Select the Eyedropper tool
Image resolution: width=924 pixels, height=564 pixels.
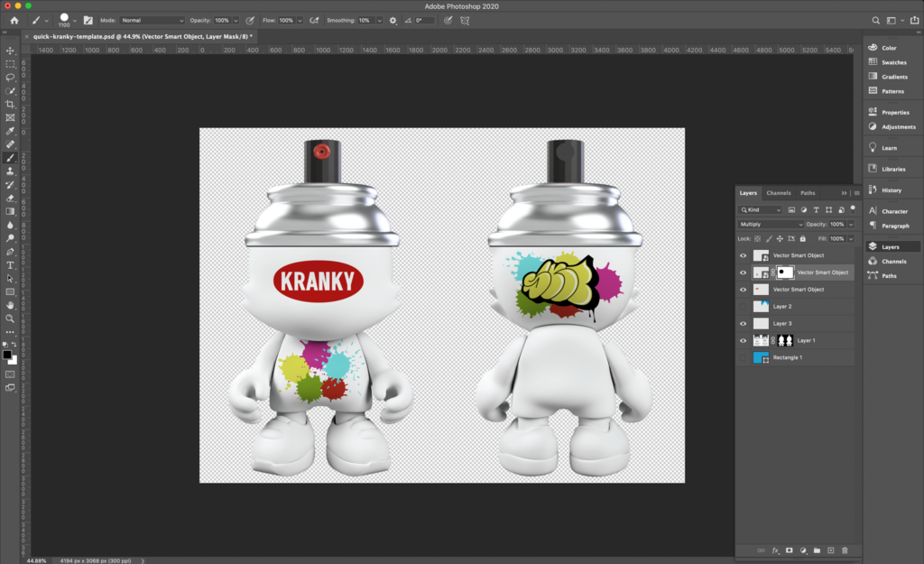[x=10, y=131]
